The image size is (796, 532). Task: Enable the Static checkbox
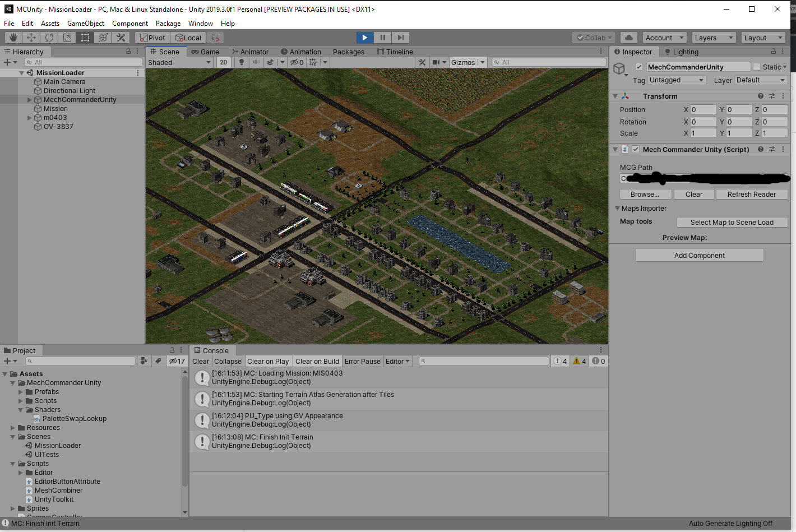(x=757, y=67)
